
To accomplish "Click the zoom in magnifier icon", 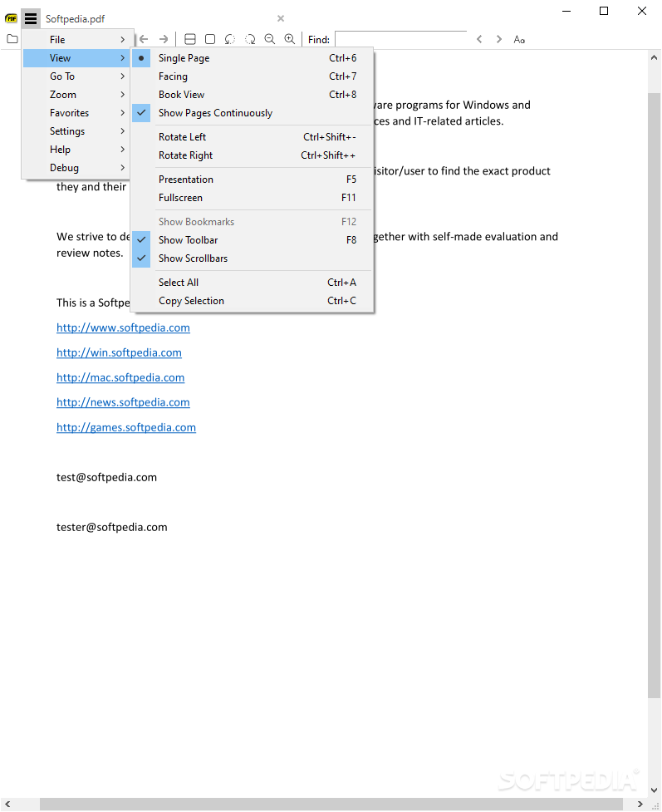I will pos(290,39).
